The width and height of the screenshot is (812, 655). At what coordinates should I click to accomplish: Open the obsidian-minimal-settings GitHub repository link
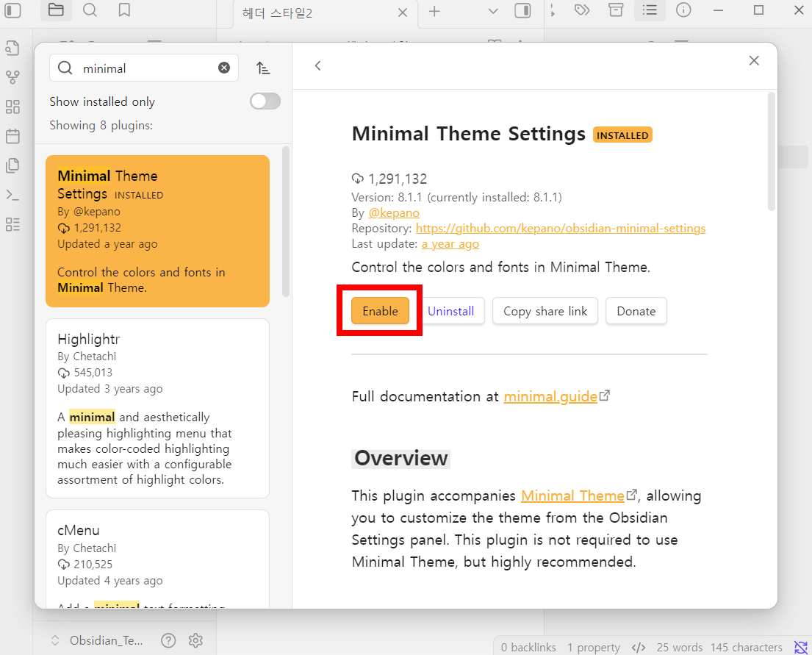[x=561, y=229]
